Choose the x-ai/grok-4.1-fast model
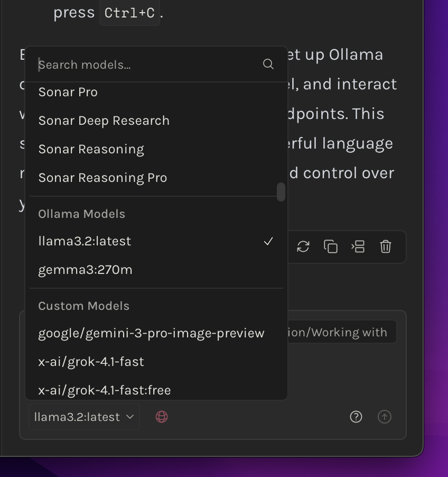This screenshot has height=477, width=448. (91, 362)
